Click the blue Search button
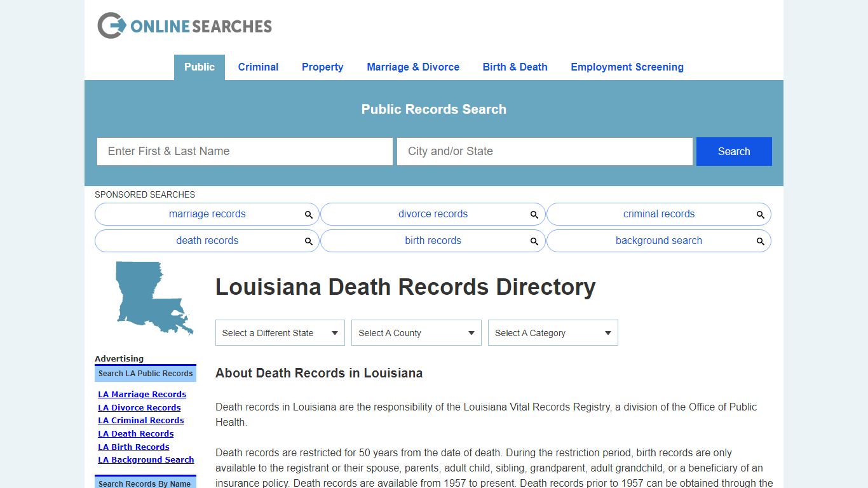 tap(734, 151)
